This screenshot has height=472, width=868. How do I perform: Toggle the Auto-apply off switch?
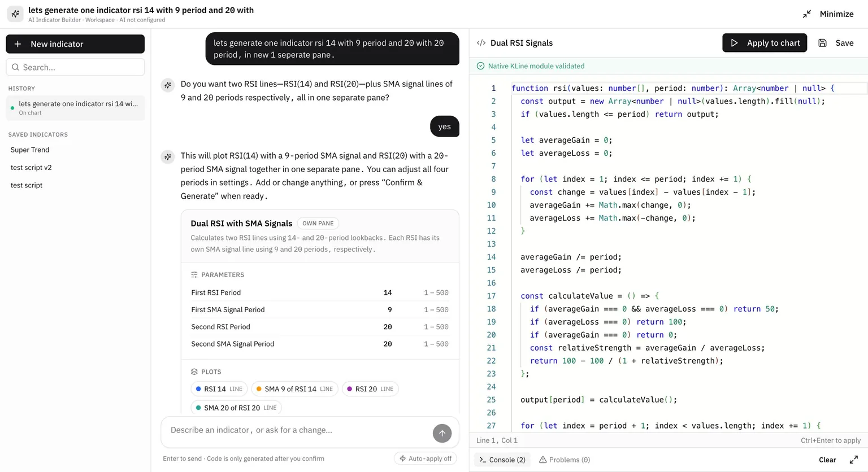[x=425, y=458]
